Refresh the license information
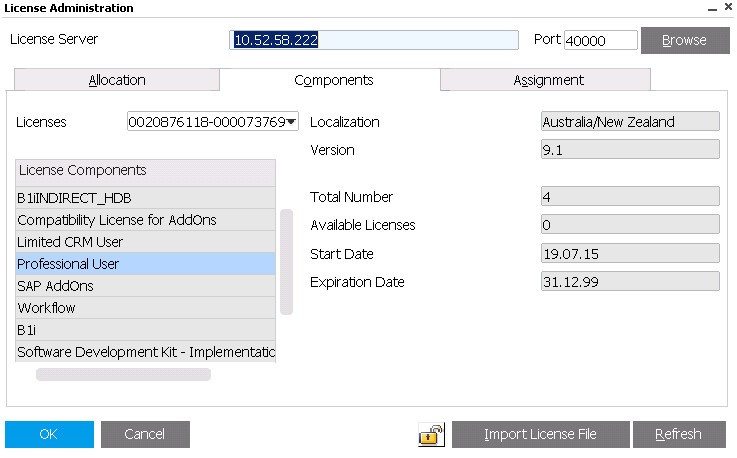This screenshot has width=737, height=458. 678,434
